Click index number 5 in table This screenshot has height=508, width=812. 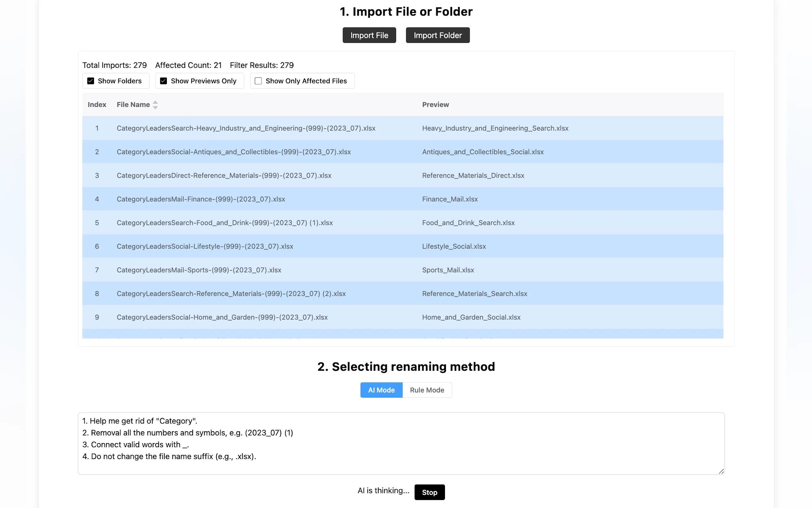97,222
